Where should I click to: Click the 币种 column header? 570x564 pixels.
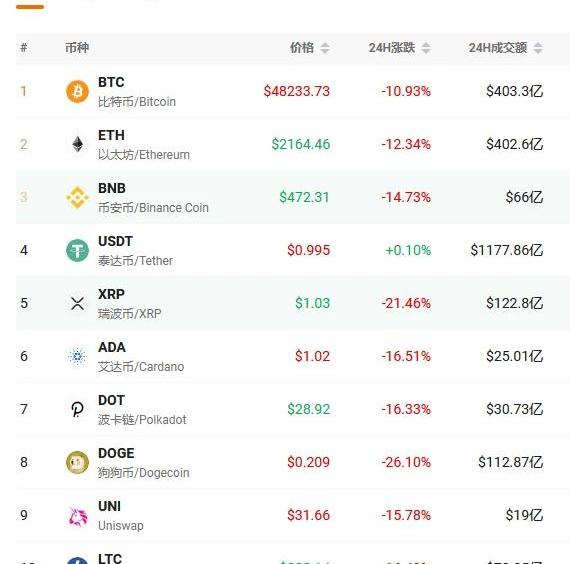77,48
